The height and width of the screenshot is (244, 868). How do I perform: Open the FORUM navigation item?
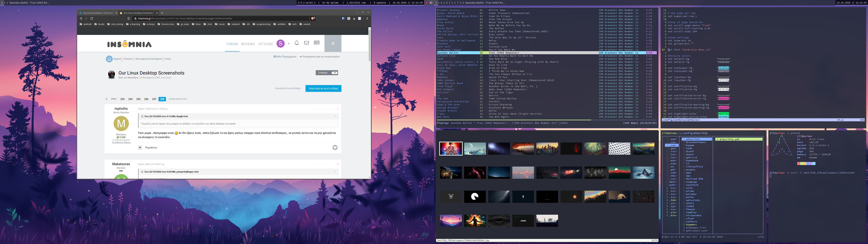click(x=232, y=44)
